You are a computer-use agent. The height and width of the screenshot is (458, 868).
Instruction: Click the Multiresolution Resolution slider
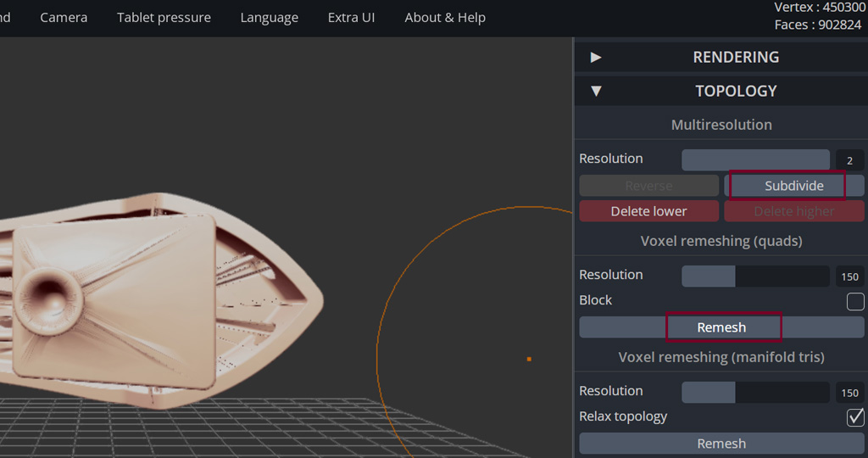(755, 159)
